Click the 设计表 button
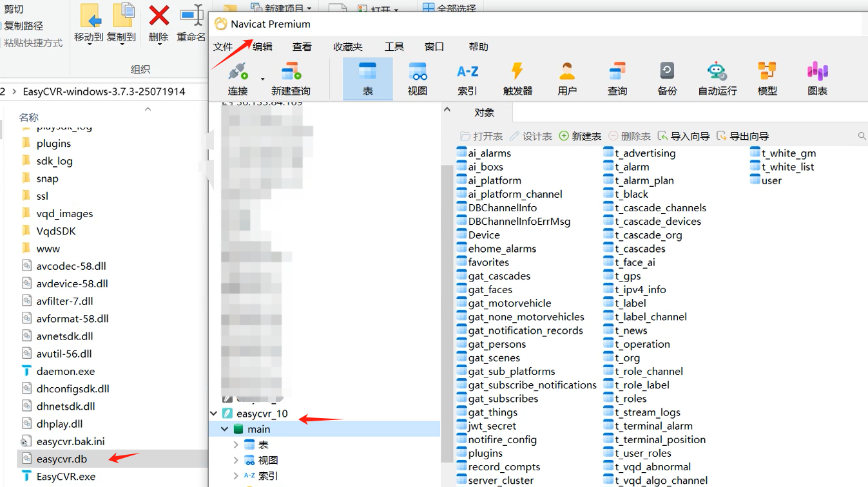 (x=530, y=136)
